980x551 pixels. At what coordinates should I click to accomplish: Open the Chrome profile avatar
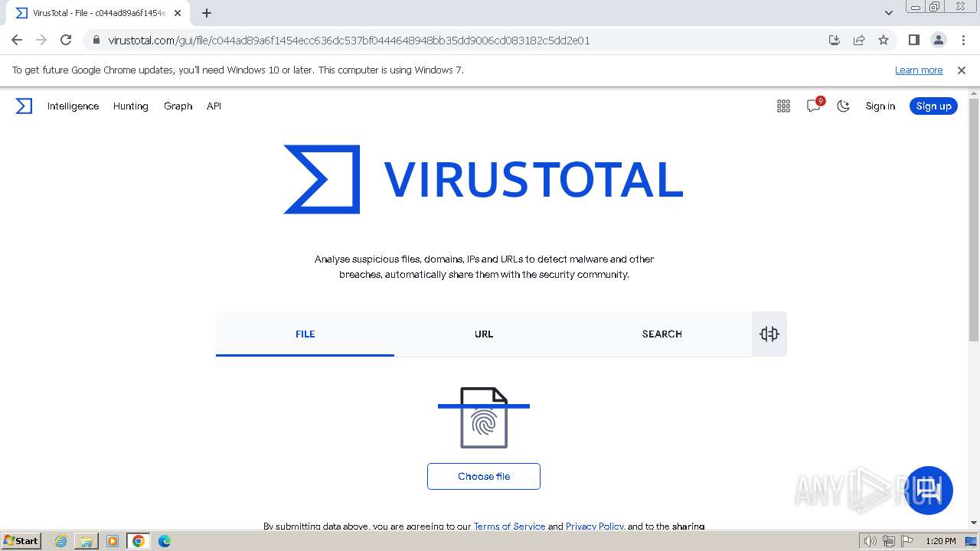pyautogui.click(x=938, y=41)
